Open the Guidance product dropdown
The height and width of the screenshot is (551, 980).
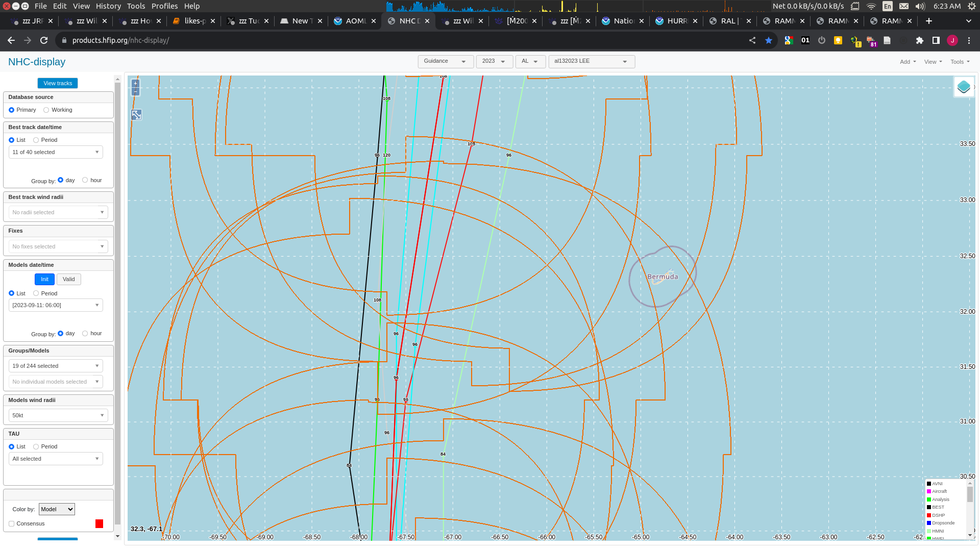pos(445,61)
